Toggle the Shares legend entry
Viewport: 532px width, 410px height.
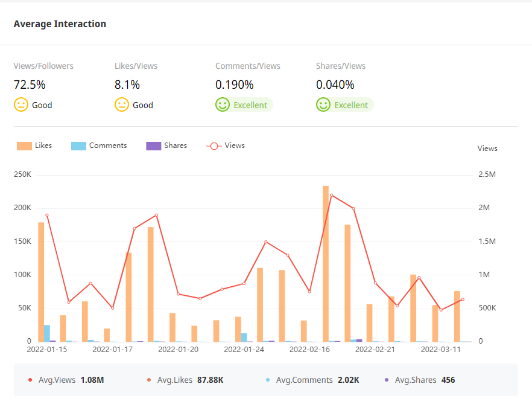[x=166, y=146]
